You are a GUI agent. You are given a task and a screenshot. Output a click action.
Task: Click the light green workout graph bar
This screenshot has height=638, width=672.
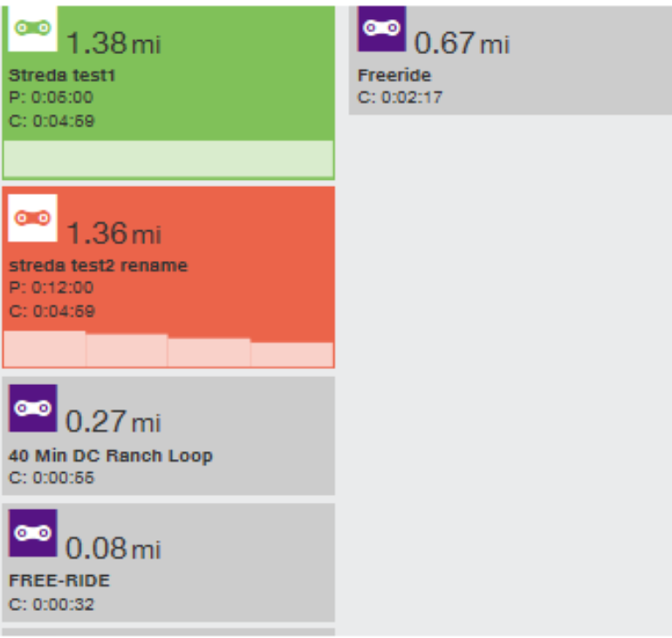168,158
